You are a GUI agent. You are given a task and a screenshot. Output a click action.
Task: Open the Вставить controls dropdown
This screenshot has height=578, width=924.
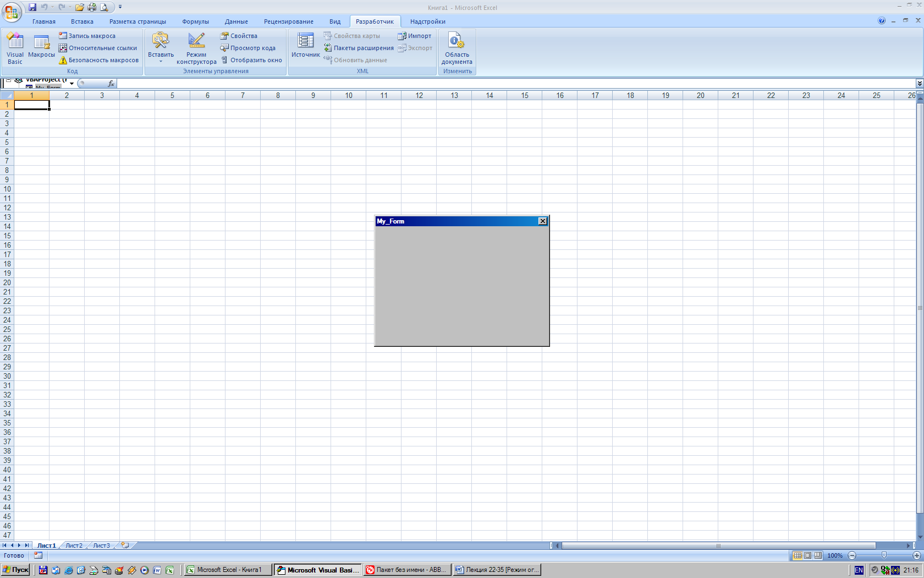(161, 48)
